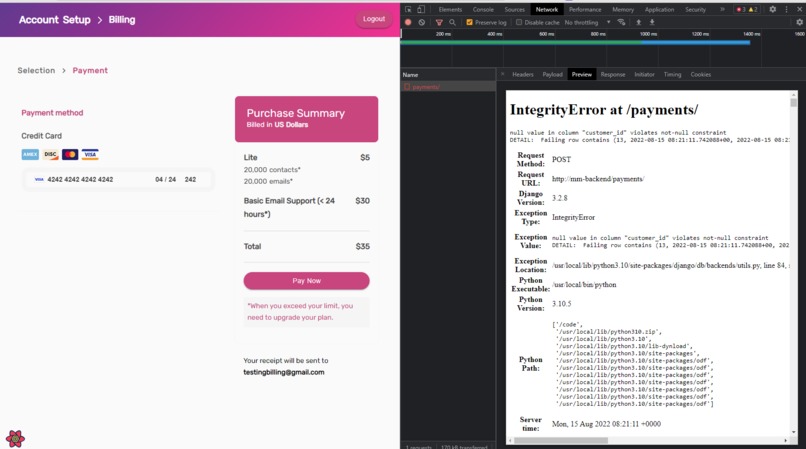Click the errors and warnings counter
Image resolution: width=806 pixels, height=449 pixels.
point(747,9)
